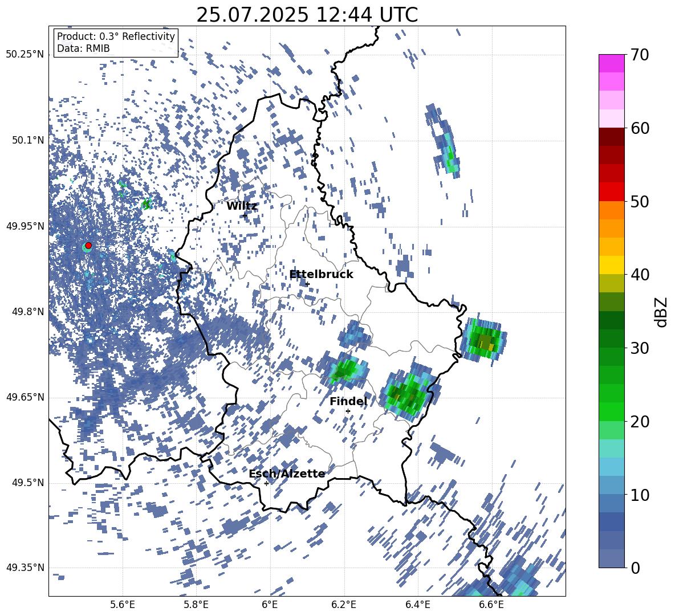Click the 49.95°N latitude label
Screen dimensions: 675x616
click(x=25, y=226)
